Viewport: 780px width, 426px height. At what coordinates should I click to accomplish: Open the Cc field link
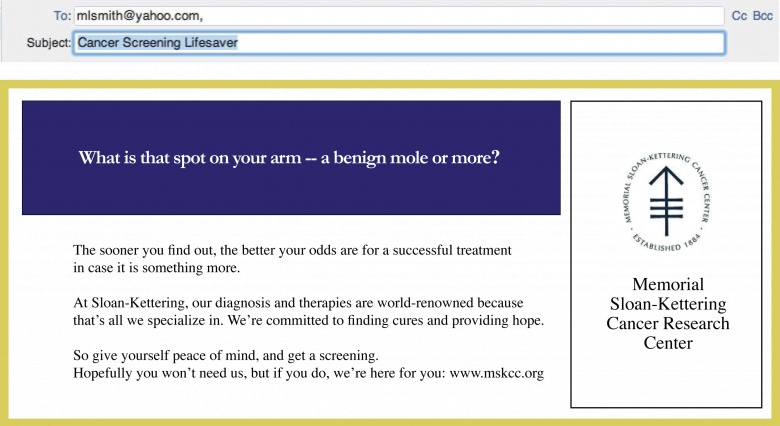[x=739, y=16]
